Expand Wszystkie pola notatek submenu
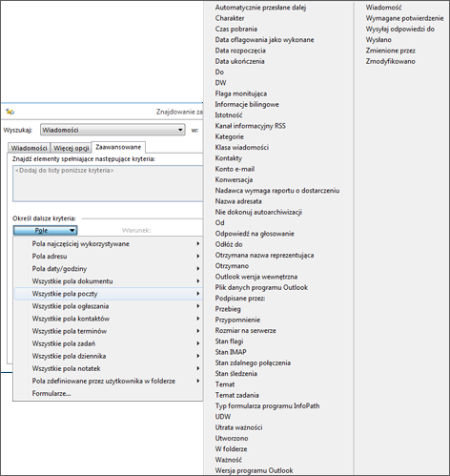Image resolution: width=450 pixels, height=476 pixels. click(x=109, y=368)
